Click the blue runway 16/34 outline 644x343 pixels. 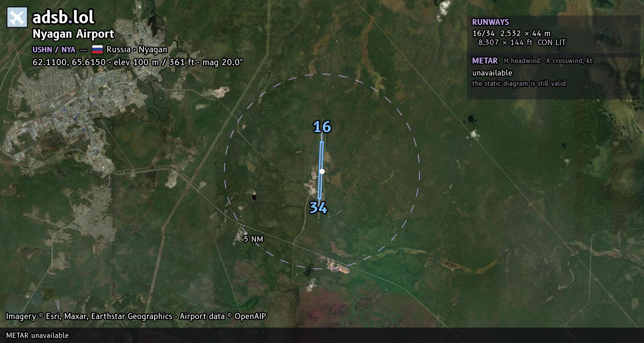[321, 170]
